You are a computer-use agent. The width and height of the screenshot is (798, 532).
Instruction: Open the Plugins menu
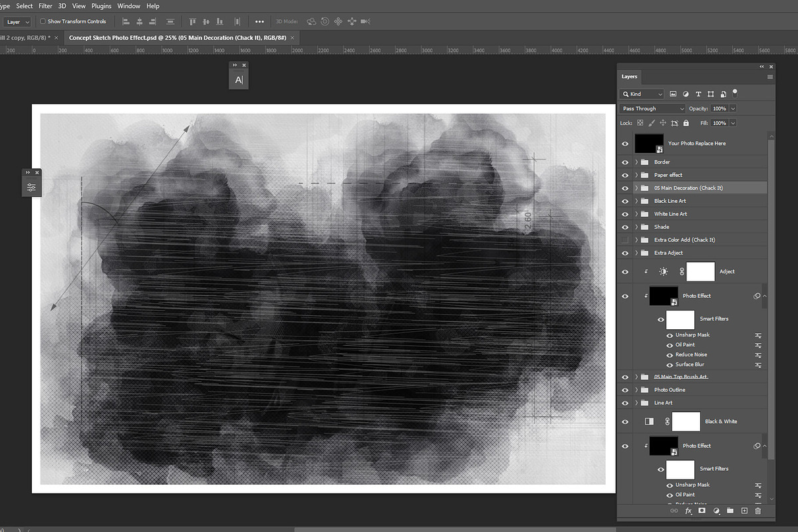(102, 6)
